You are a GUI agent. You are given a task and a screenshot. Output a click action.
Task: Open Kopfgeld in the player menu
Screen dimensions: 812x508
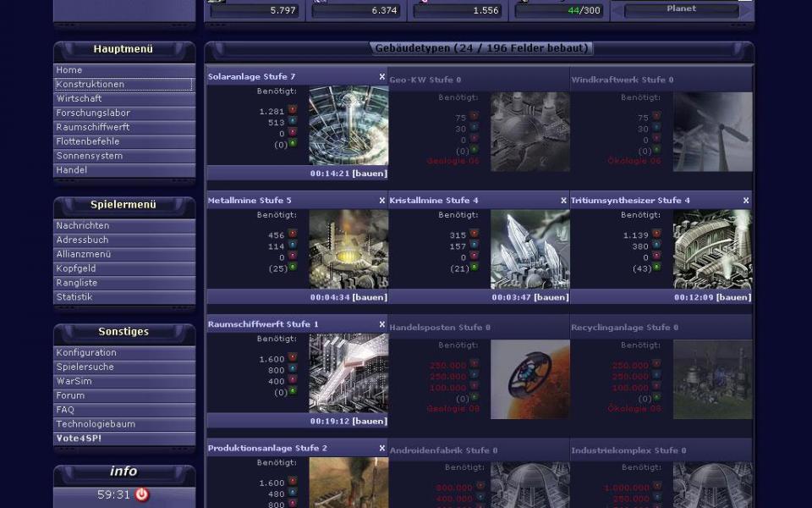pyautogui.click(x=124, y=268)
